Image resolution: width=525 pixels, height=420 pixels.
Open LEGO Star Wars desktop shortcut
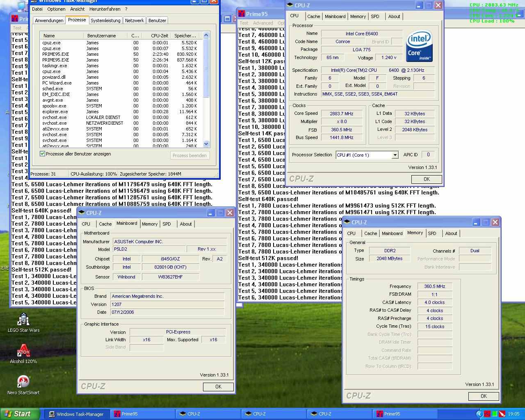(23, 322)
